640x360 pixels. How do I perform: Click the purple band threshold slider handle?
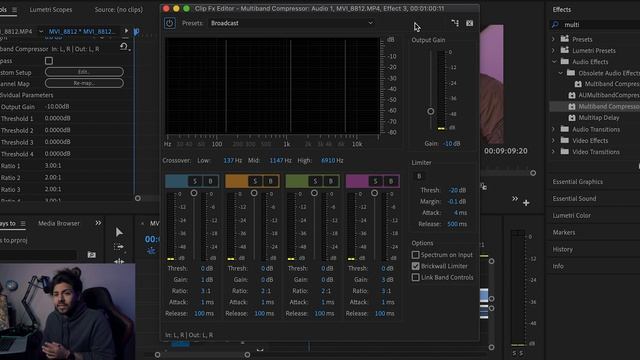click(374, 193)
